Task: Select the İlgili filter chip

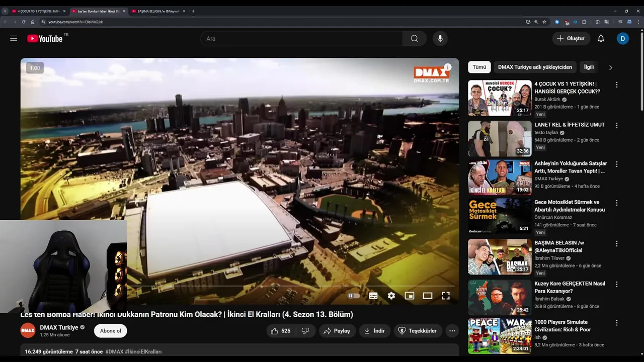Action: coord(589,67)
